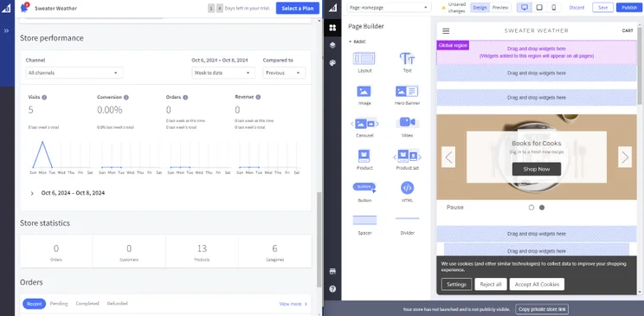Click the Select a Plan button
The image size is (644, 316).
click(298, 8)
